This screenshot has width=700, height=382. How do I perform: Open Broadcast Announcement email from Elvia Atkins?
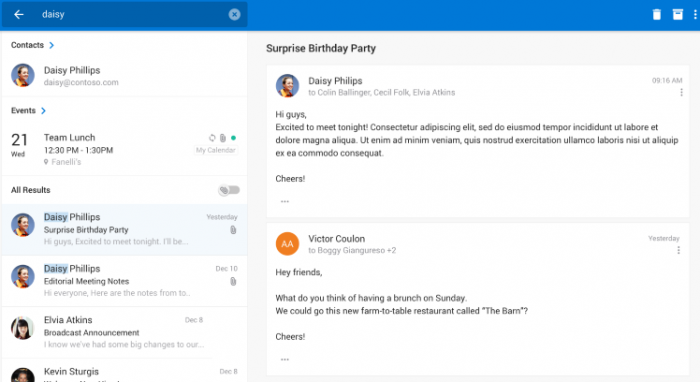click(125, 332)
